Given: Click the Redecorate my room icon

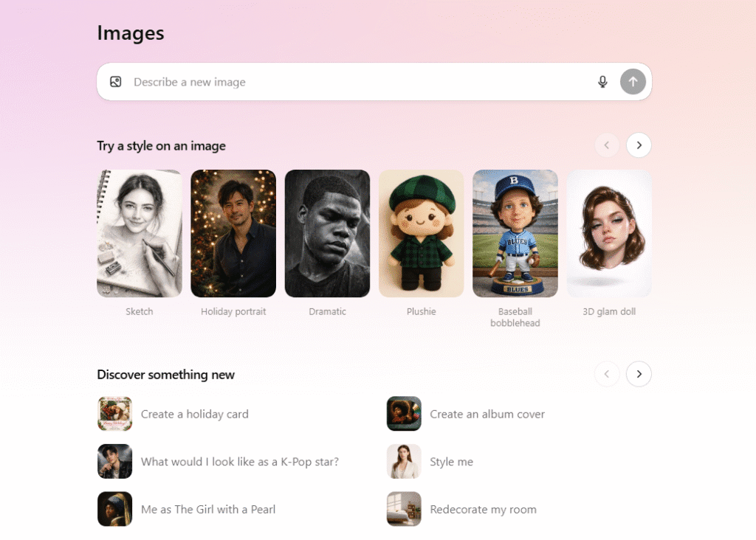Looking at the screenshot, I should (x=403, y=509).
